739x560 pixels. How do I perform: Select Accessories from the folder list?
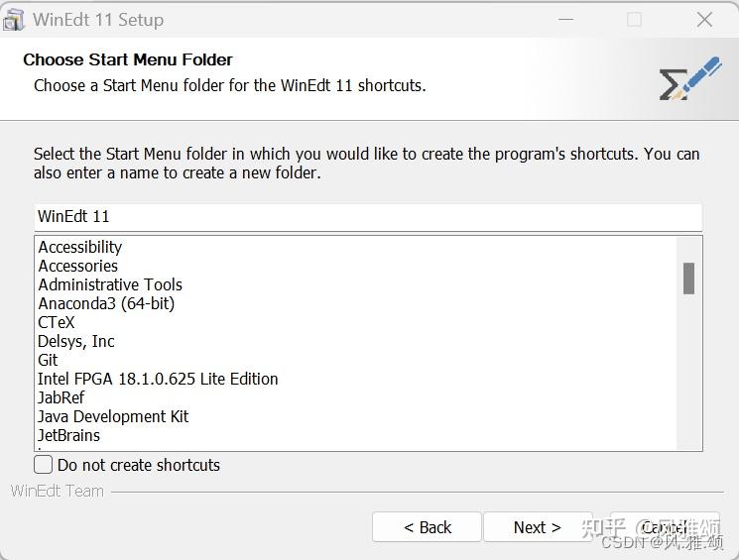tap(78, 266)
